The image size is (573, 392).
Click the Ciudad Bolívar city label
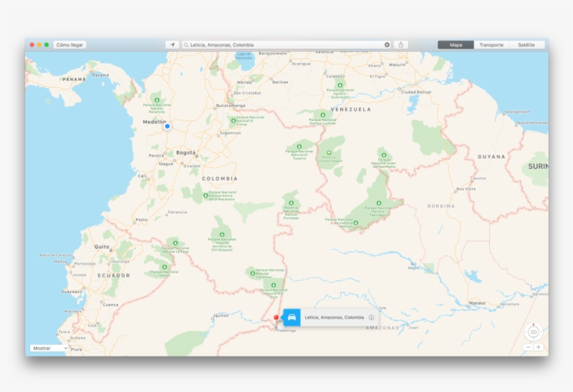[416, 92]
